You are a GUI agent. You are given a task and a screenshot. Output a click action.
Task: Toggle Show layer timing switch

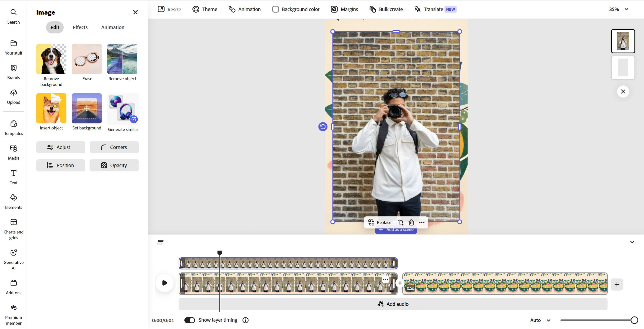coord(190,320)
